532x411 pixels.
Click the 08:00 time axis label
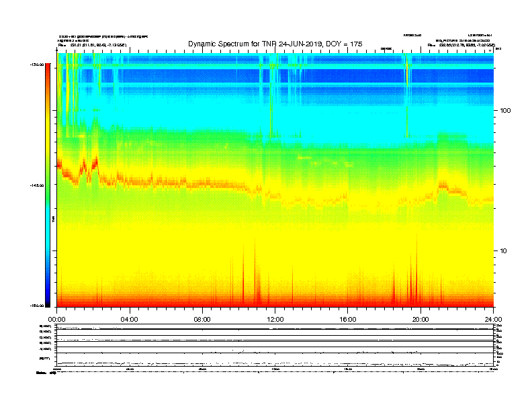202,320
